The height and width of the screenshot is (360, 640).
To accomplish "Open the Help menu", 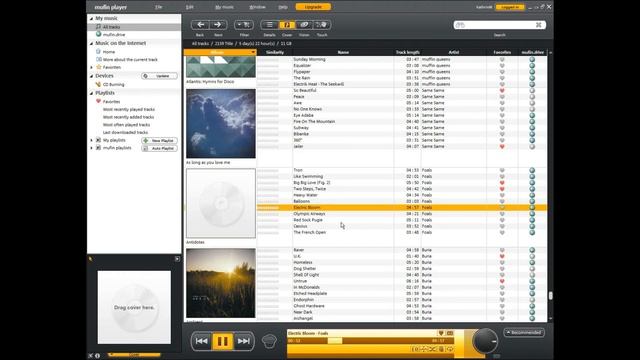I will [x=283, y=7].
